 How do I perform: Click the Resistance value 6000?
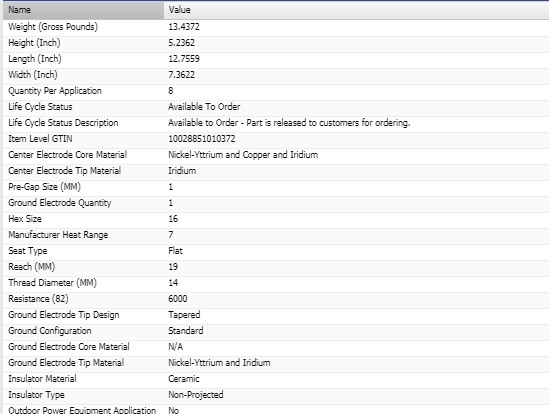coord(178,299)
